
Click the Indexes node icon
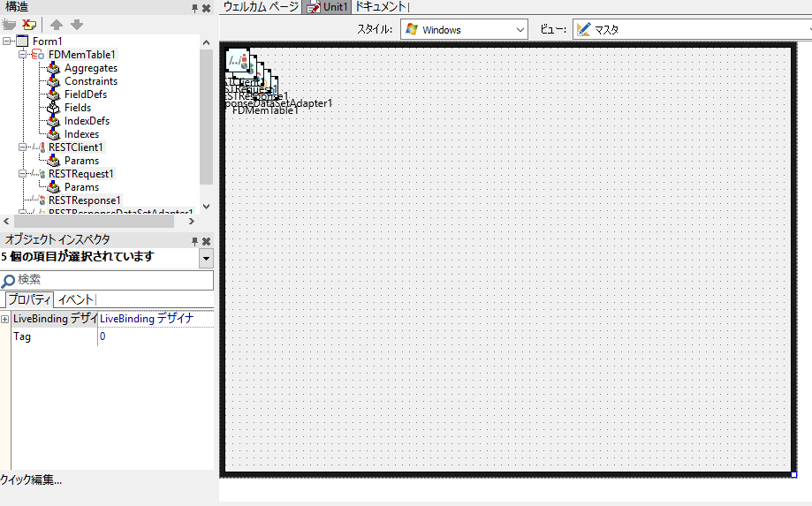pyautogui.click(x=53, y=134)
